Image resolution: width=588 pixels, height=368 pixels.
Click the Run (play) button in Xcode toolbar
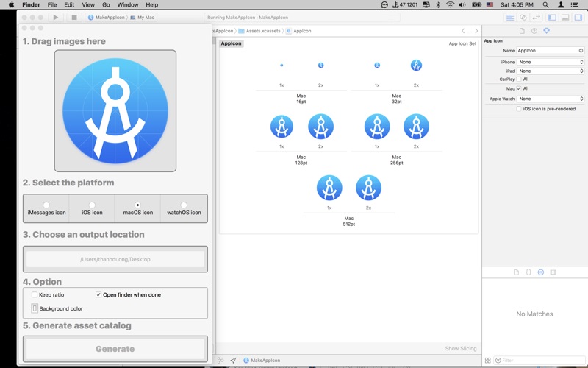(x=56, y=17)
